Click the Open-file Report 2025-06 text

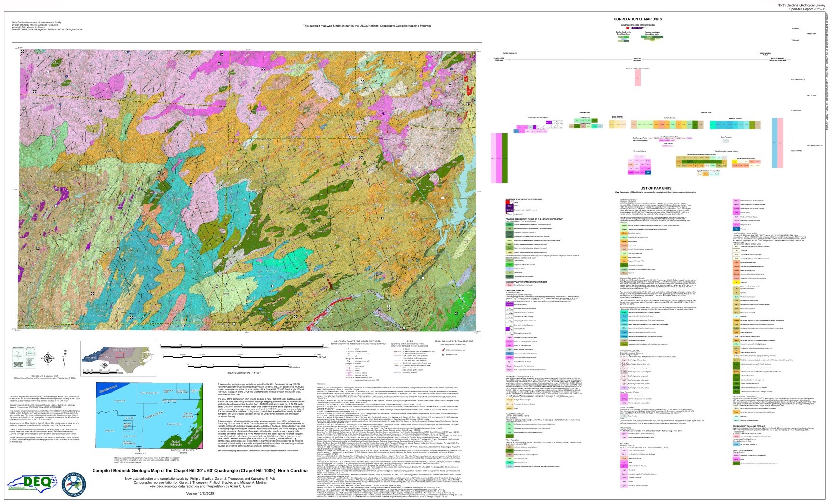(808, 9)
